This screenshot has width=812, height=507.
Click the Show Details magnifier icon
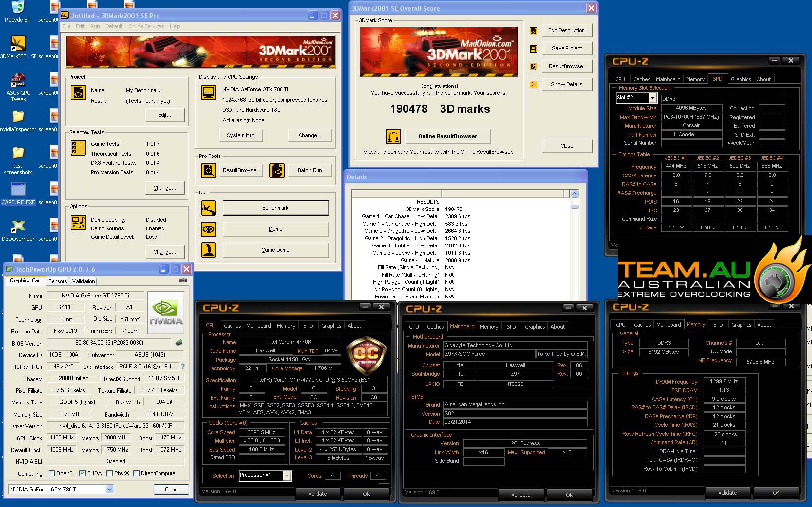[x=533, y=85]
